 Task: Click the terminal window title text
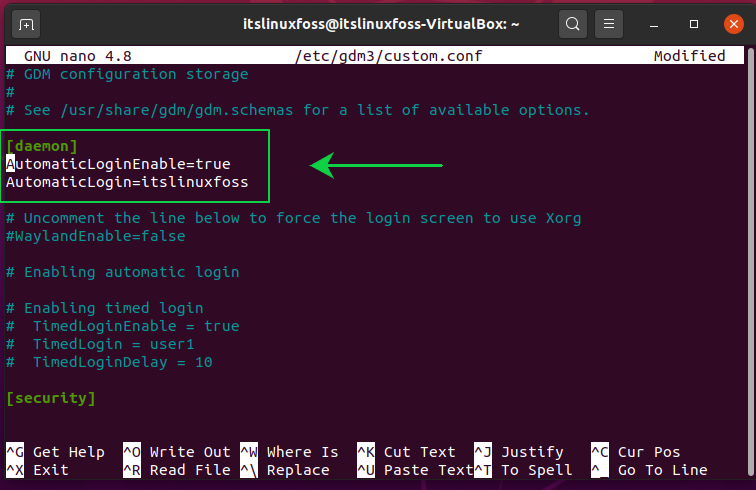pyautogui.click(x=381, y=24)
